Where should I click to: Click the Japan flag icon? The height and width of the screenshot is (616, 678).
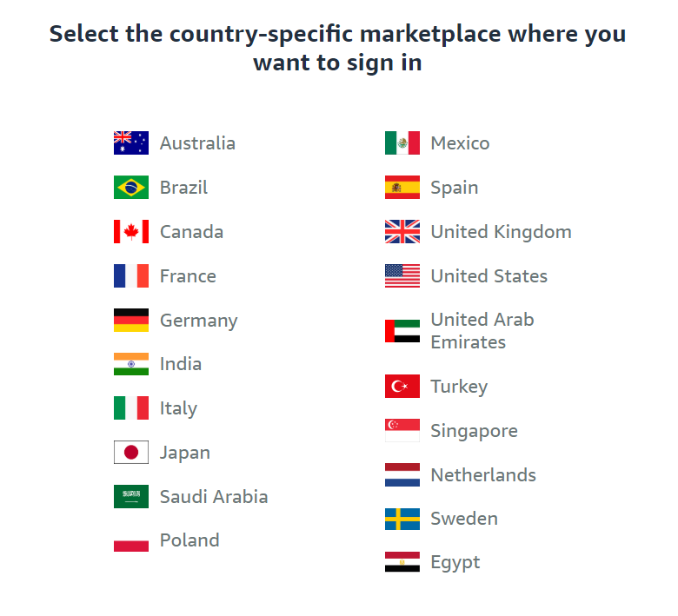click(131, 452)
